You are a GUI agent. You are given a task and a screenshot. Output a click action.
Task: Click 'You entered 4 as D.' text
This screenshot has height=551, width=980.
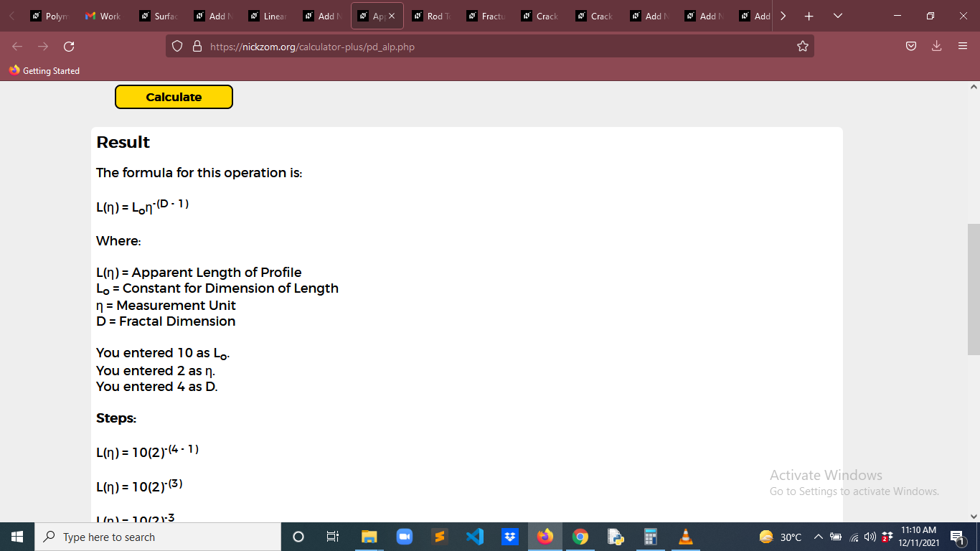[157, 387]
